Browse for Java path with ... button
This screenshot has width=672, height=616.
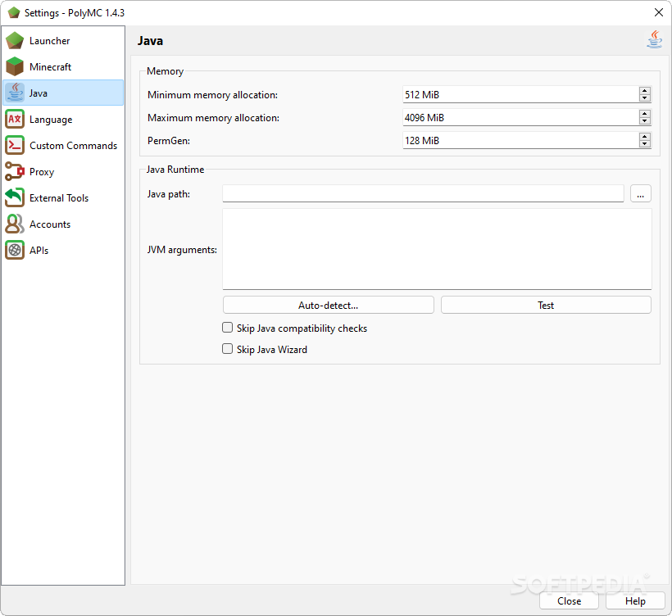641,193
